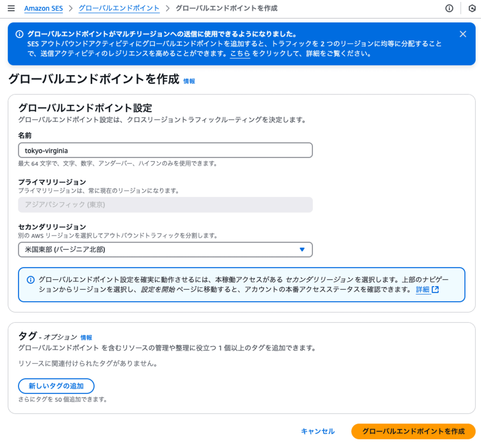Open グローバルエンドポイント breadcrumb link
Screen dimensions: 481x448
click(x=119, y=8)
